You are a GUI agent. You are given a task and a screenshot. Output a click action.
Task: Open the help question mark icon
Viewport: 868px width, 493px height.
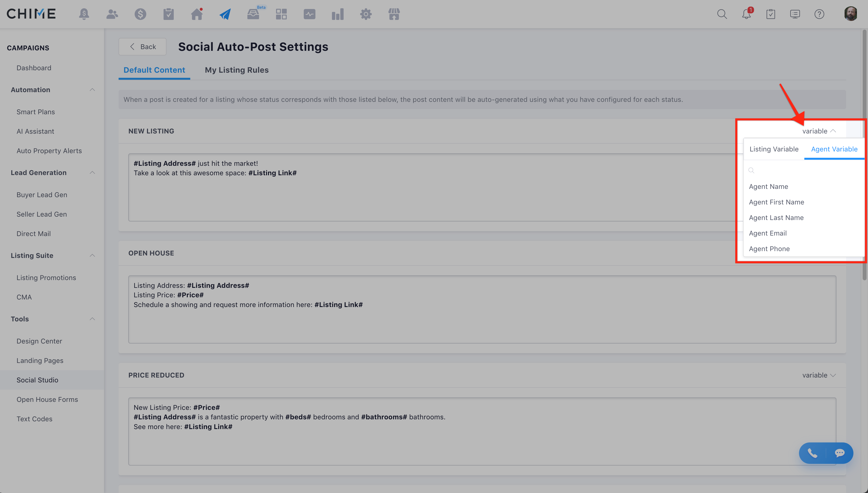point(819,14)
